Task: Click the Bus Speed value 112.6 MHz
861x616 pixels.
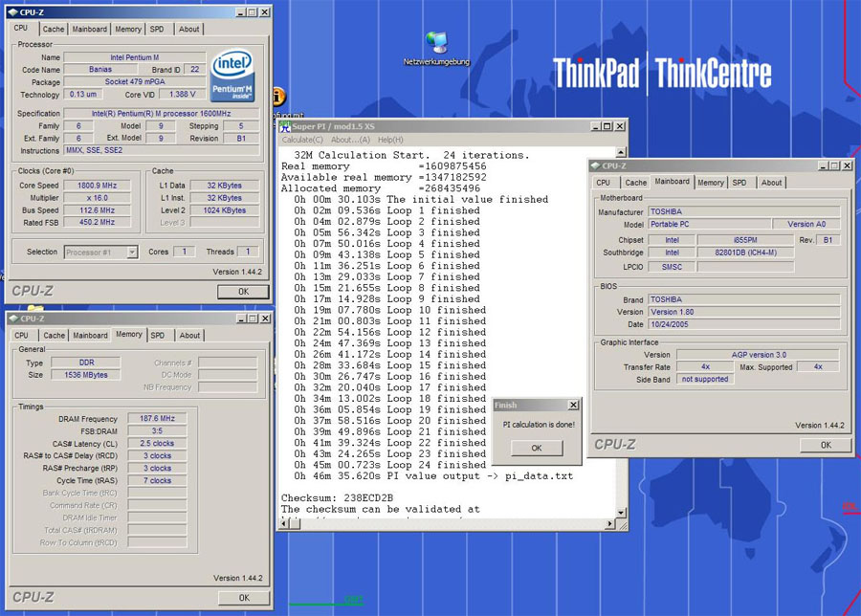Action: pyautogui.click(x=97, y=210)
